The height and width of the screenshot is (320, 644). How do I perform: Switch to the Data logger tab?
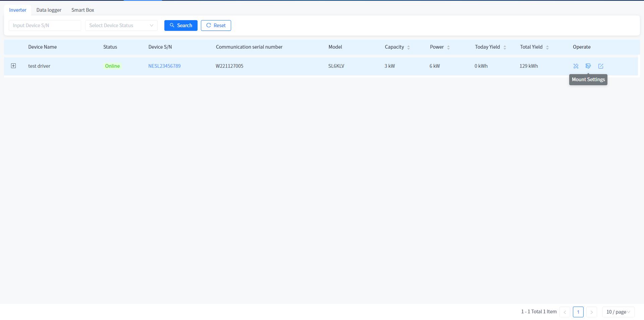coord(49,10)
